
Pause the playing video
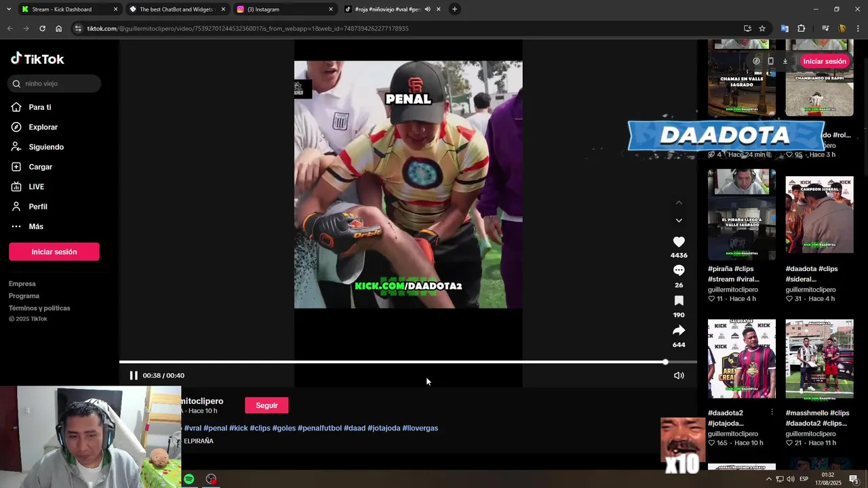[x=134, y=375]
